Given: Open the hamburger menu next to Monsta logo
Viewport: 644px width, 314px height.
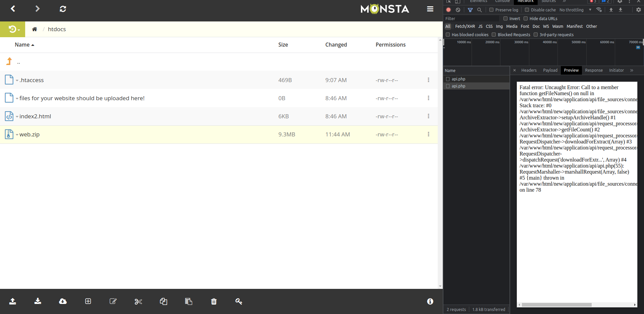Looking at the screenshot, I should 430,9.
